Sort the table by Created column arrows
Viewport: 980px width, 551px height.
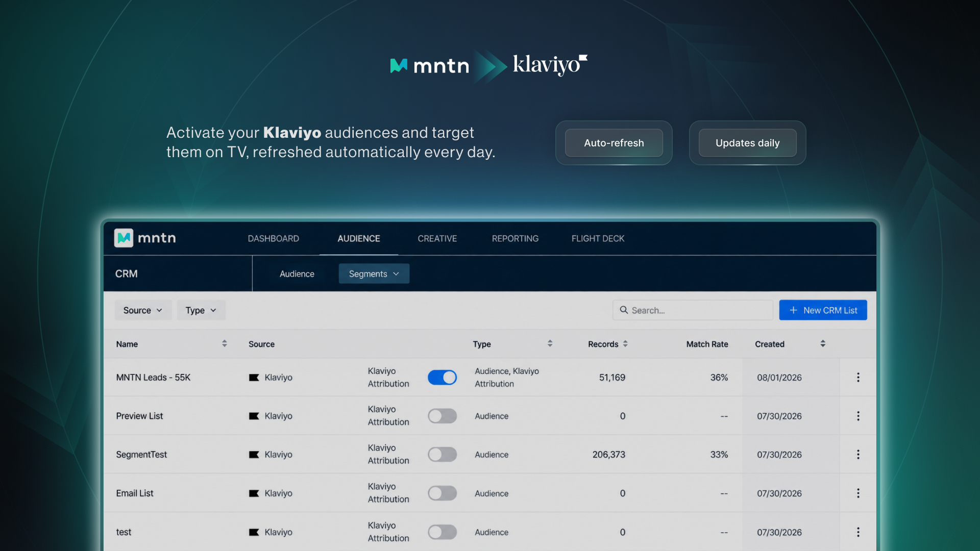pos(823,344)
